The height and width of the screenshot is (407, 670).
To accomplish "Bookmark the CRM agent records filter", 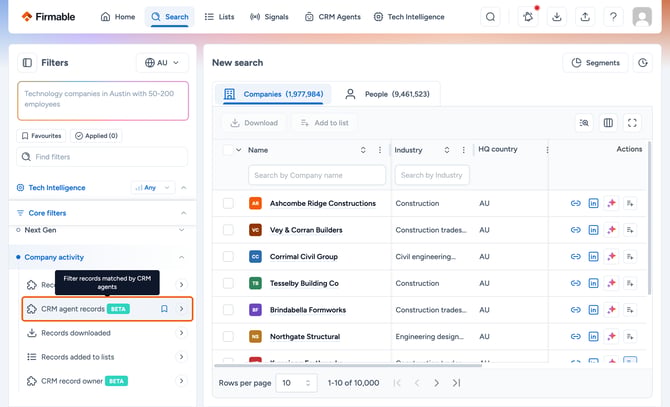I will 164,309.
